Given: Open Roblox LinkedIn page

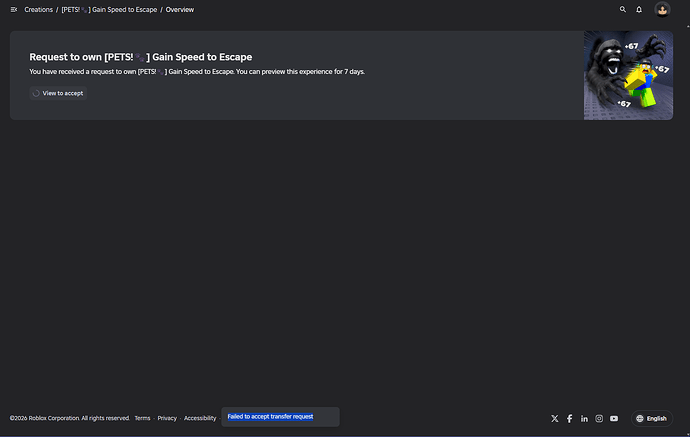Looking at the screenshot, I should 584,419.
